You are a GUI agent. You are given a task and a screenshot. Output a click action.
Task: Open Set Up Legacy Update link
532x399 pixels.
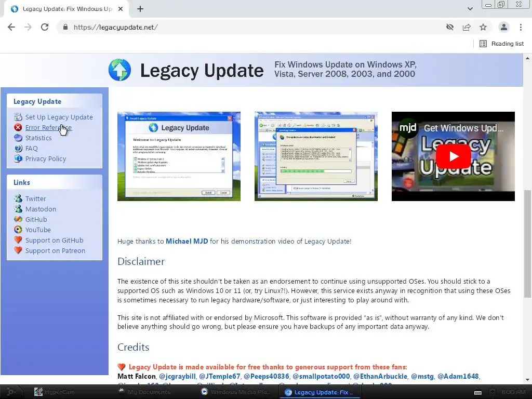(x=59, y=117)
